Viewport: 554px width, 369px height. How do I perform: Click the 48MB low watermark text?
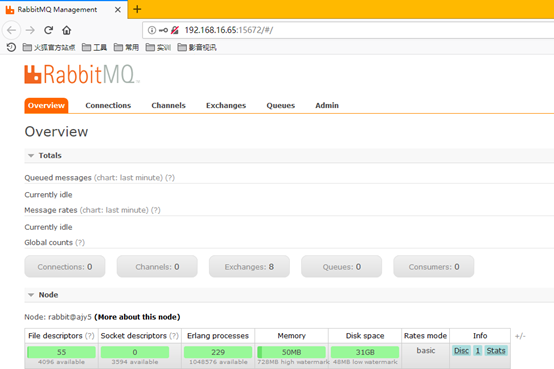click(365, 362)
